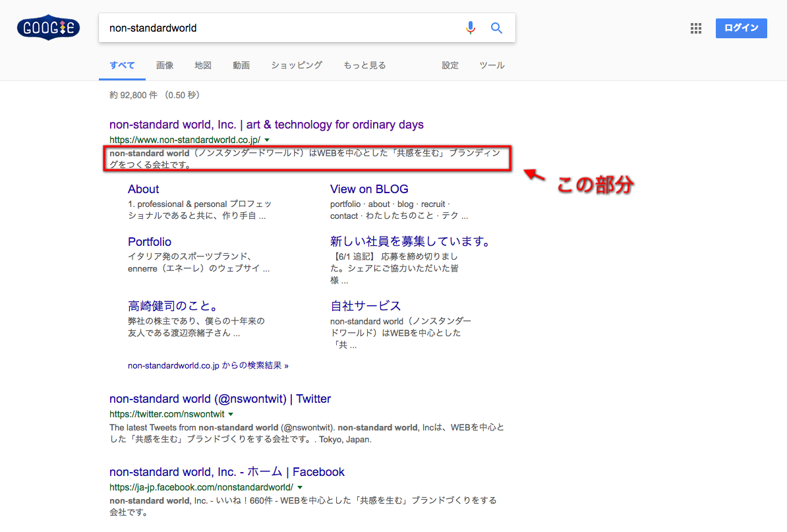Click the Twitter snippet 'The latest Tweets from'
787x532 pixels.
(306, 434)
